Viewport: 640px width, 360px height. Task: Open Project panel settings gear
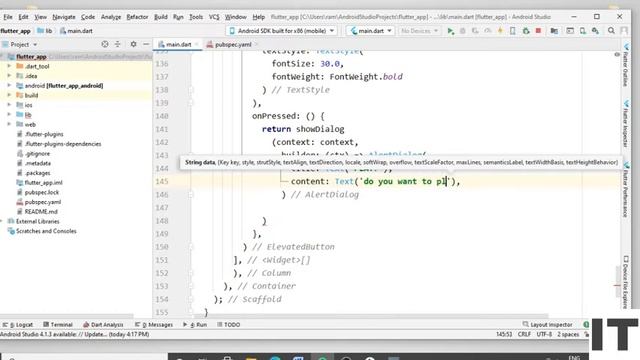[133, 44]
